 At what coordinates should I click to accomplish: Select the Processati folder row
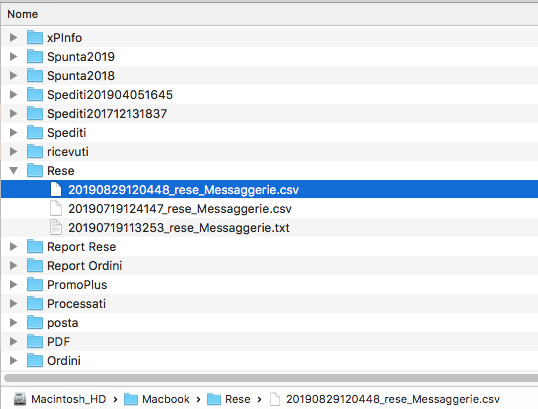270,304
